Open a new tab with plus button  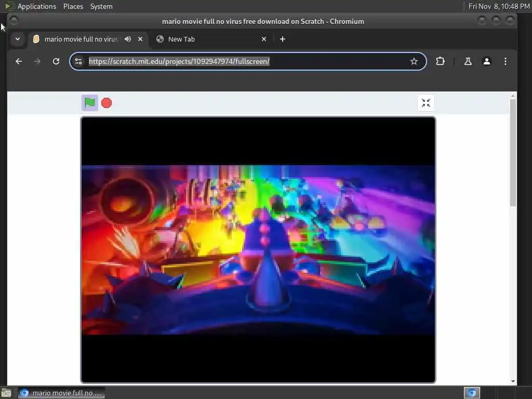pyautogui.click(x=282, y=39)
